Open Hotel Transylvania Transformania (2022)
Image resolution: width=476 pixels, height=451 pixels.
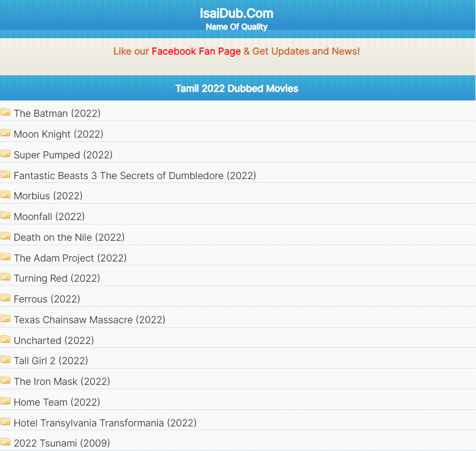[105, 423]
